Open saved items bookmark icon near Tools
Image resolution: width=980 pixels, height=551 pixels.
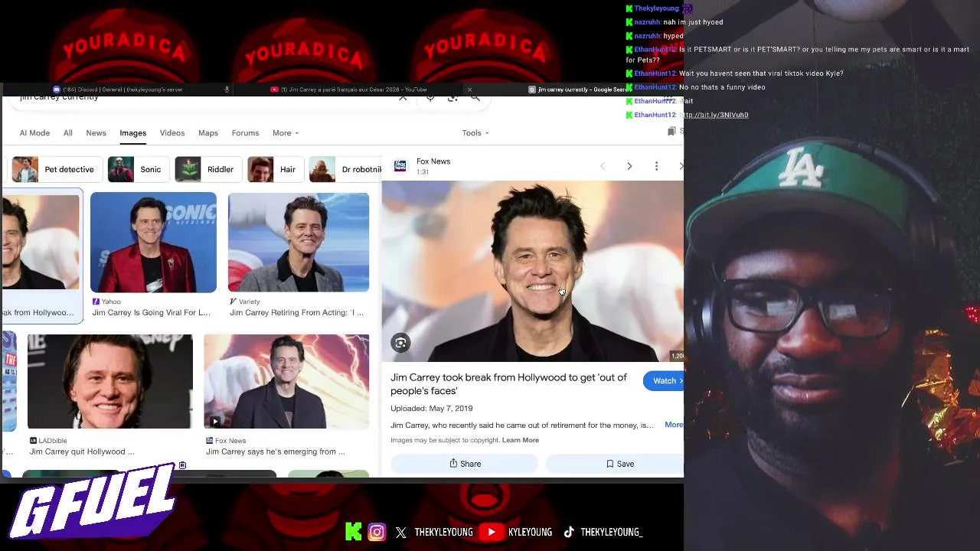[x=671, y=132]
